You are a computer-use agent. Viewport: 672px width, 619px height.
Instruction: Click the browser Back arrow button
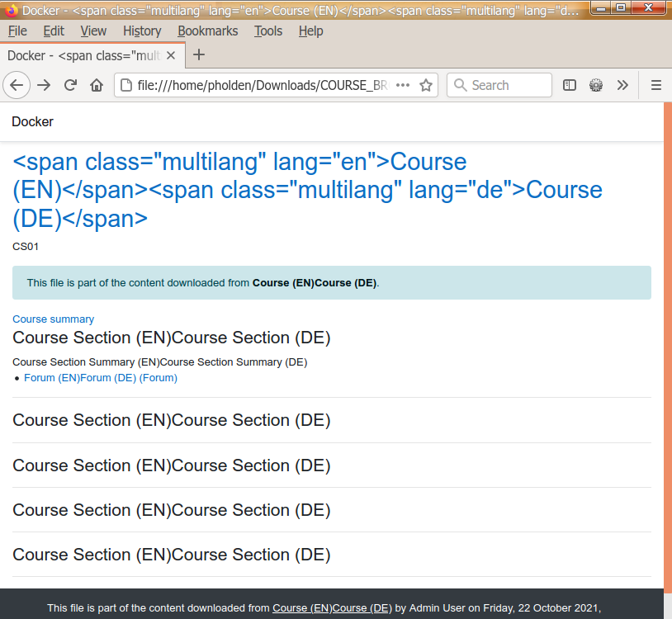tap(17, 85)
